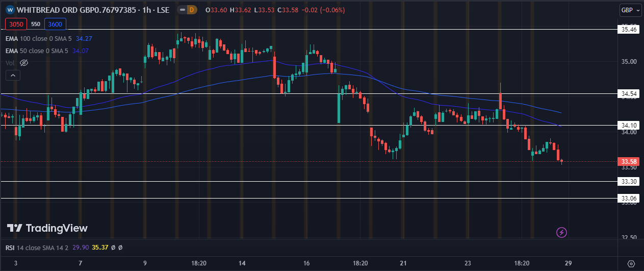Click date label 29 on time axis
644x271 pixels.
tap(569, 263)
